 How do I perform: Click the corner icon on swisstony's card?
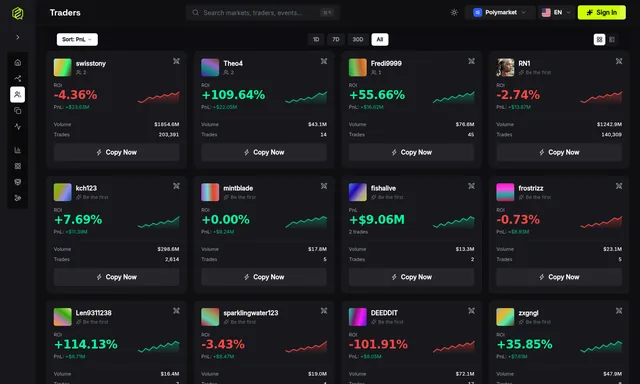tap(176, 61)
